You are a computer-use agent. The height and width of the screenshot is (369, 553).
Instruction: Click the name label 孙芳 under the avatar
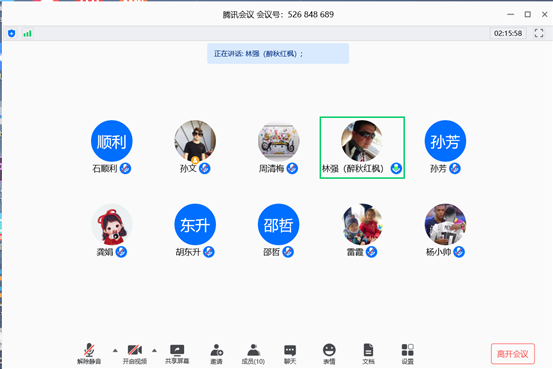[x=438, y=169]
